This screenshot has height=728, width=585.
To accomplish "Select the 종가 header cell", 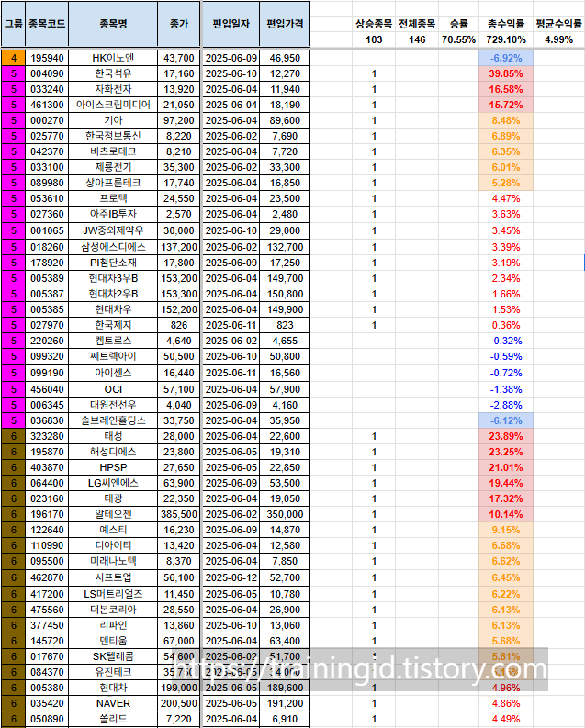I will [x=179, y=24].
